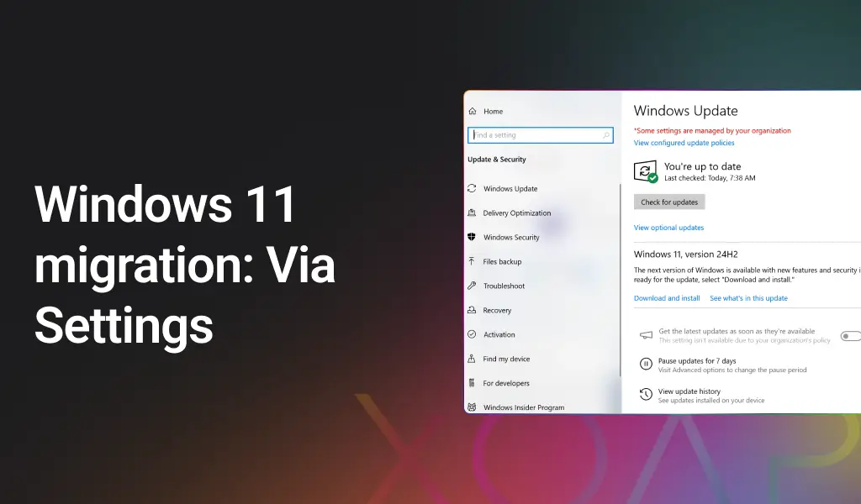Select the Activation checkmark icon
This screenshot has height=504, width=861.
(x=473, y=334)
